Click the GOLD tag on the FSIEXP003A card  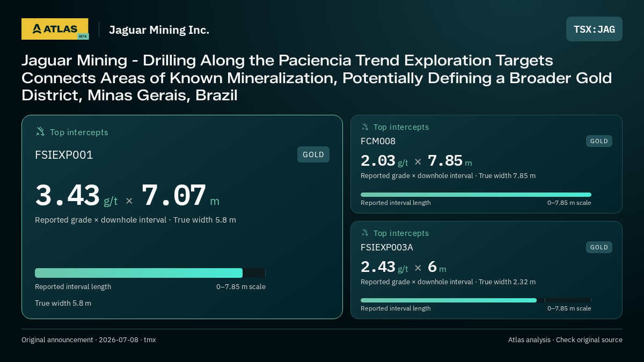[x=599, y=247]
